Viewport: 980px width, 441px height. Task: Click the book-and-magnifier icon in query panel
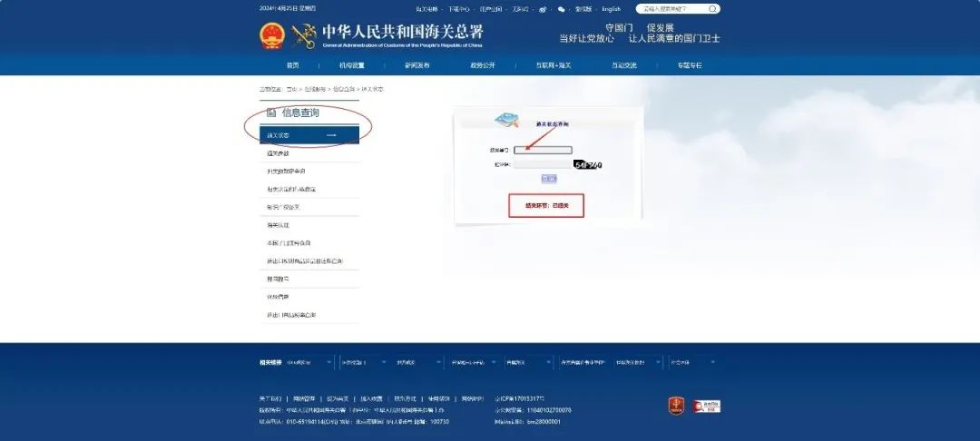[507, 119]
